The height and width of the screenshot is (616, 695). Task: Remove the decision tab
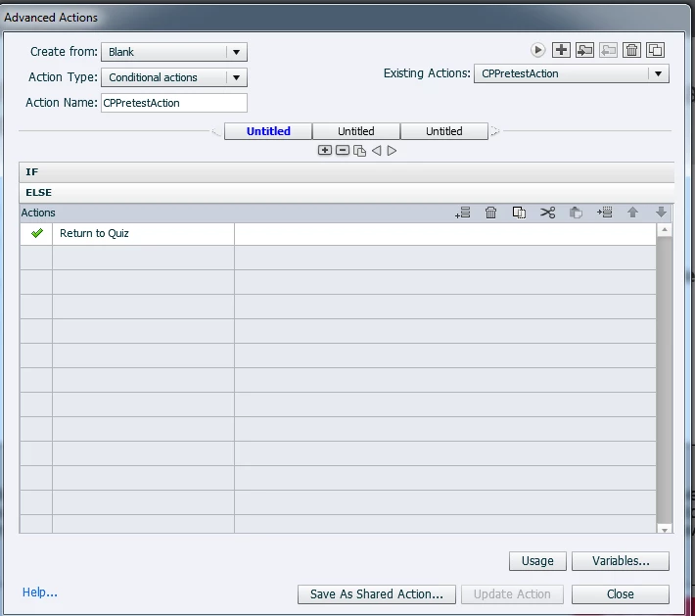343,151
